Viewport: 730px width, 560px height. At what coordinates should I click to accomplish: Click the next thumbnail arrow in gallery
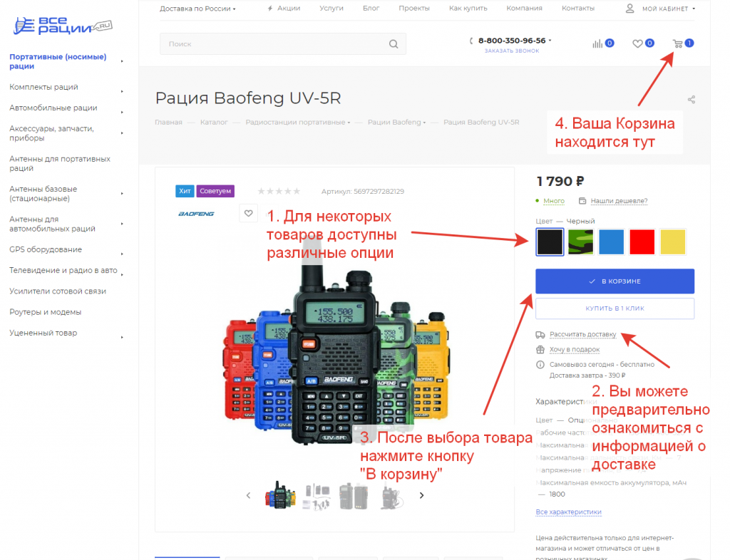click(421, 495)
